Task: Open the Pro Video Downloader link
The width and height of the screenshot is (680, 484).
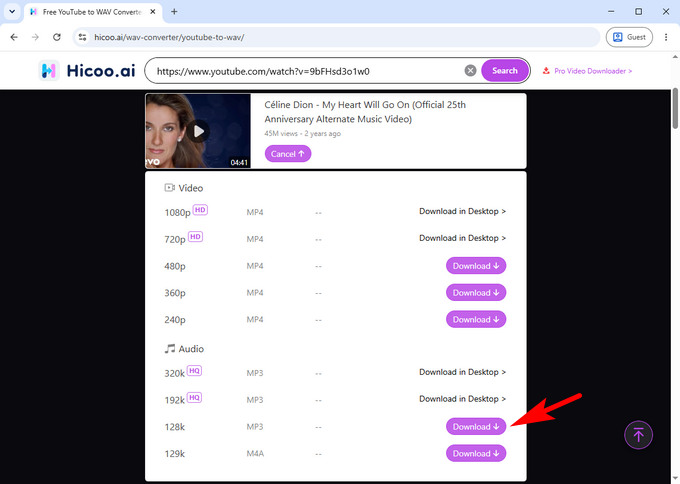Action: [587, 71]
